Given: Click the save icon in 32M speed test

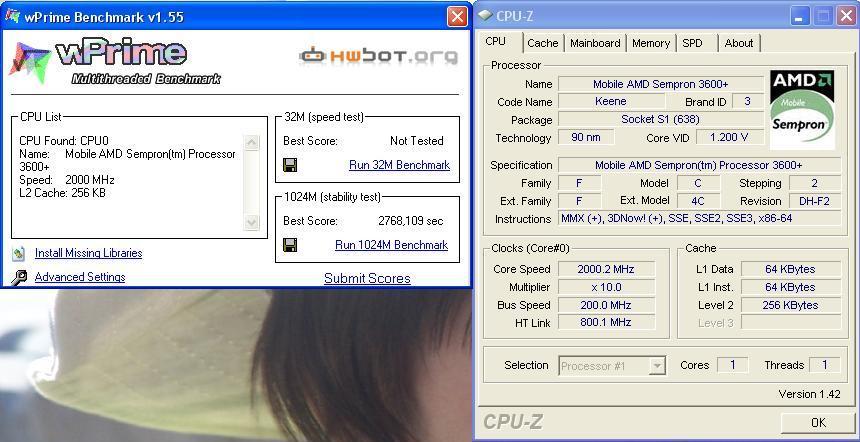Looking at the screenshot, I should point(290,165).
